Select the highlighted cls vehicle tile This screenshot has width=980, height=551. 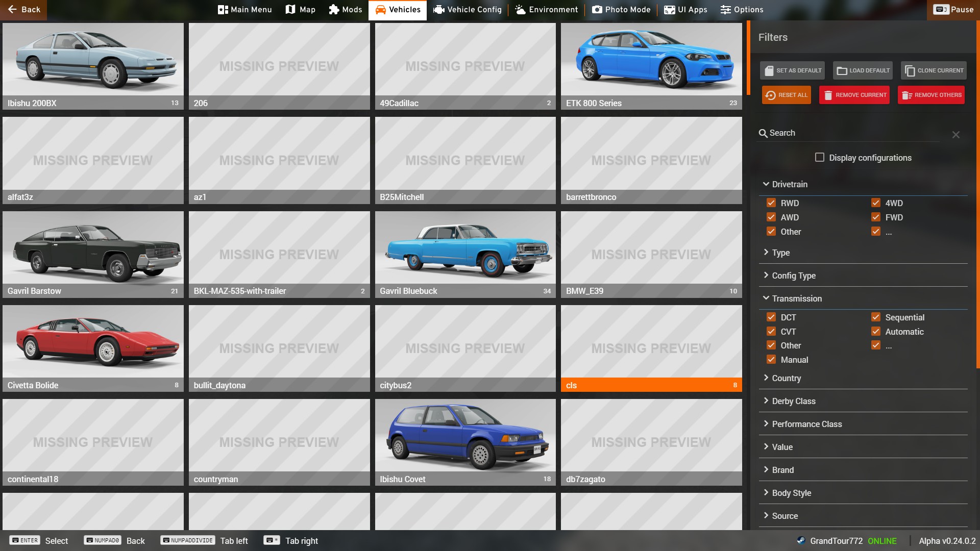(651, 348)
